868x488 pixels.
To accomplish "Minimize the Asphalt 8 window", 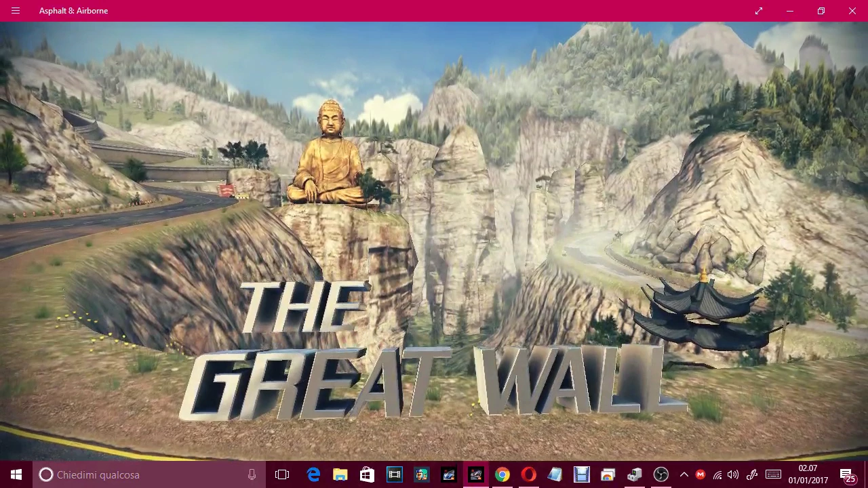I will click(x=790, y=11).
